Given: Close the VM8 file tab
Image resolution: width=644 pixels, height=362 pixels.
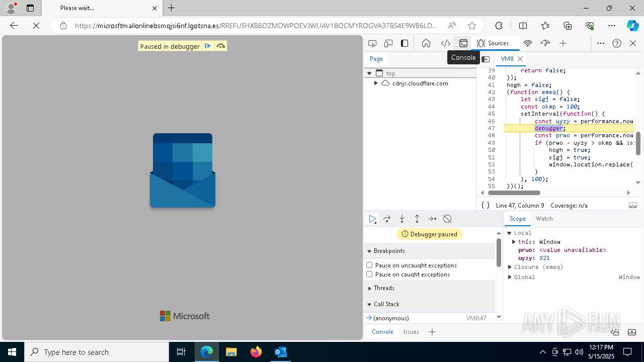Looking at the screenshot, I should 520,59.
